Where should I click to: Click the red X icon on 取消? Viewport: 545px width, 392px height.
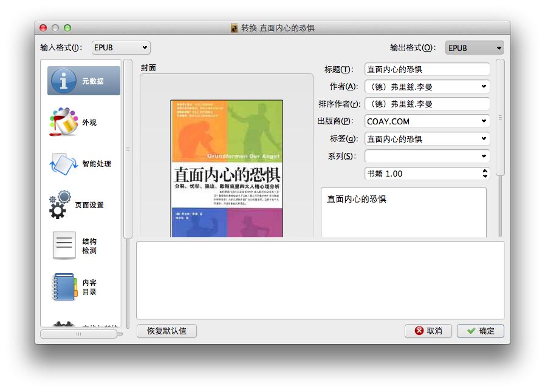[x=419, y=331]
